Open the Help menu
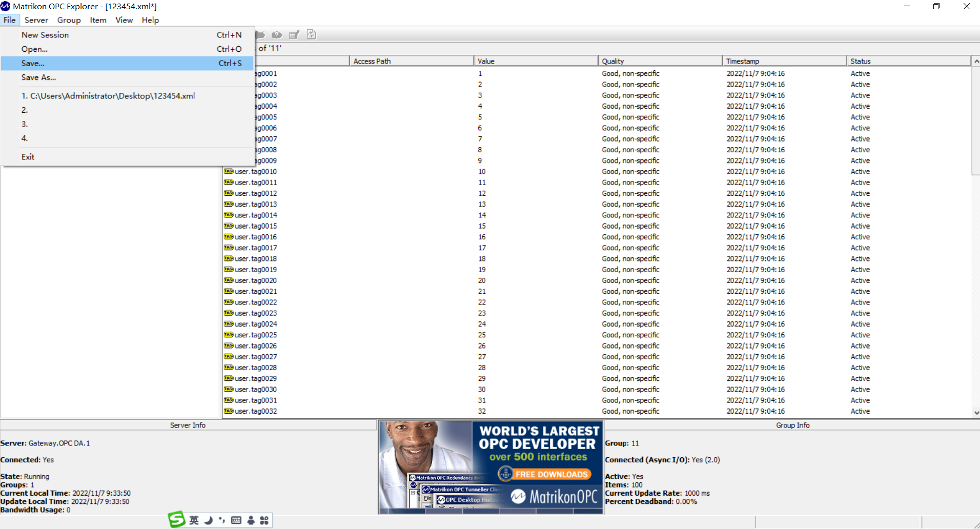 click(x=151, y=20)
